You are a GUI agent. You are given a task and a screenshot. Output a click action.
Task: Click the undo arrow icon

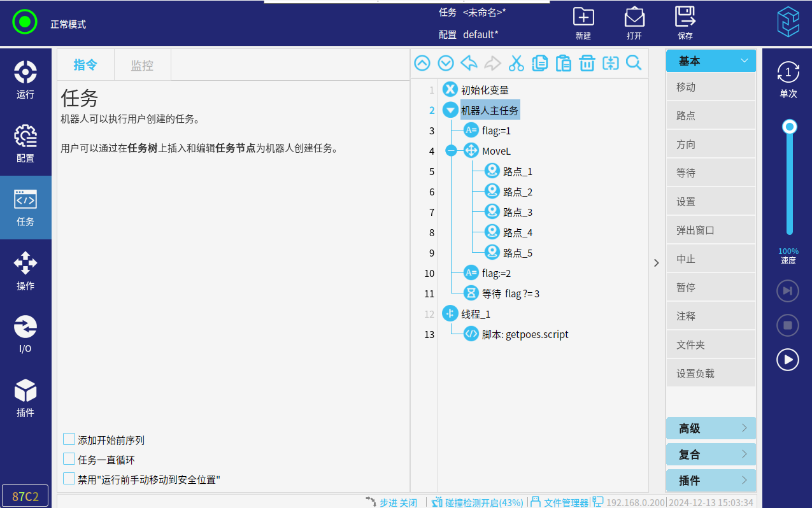coord(469,63)
